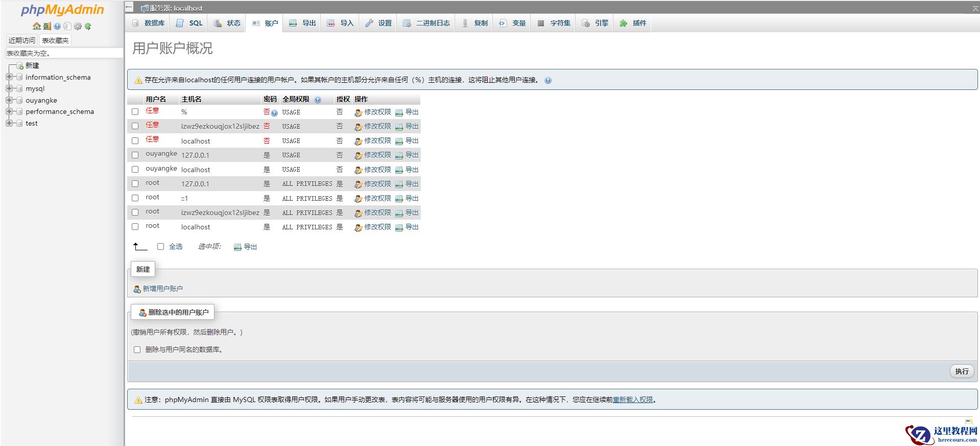Open the phpMyAdmin documentation help icon
The image size is (980, 446).
coord(57,26)
